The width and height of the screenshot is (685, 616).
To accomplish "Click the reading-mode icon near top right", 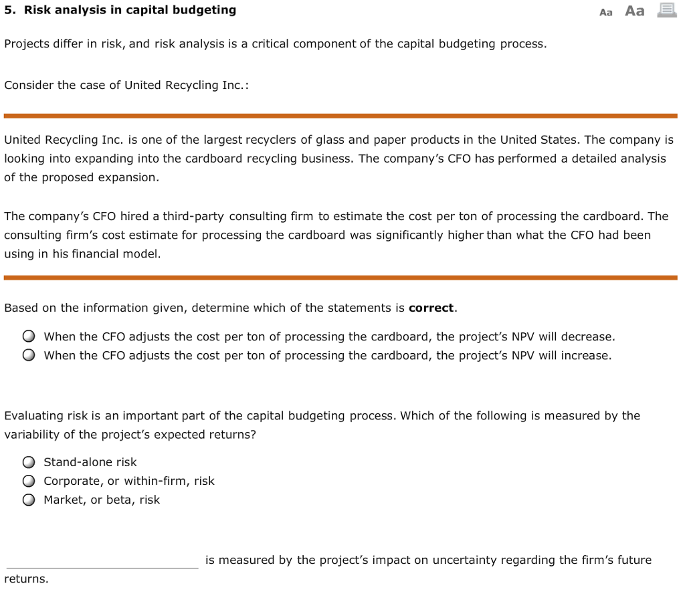I will coord(666,11).
